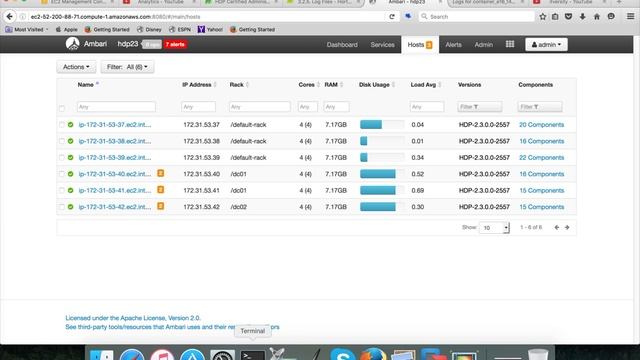The image size is (640, 360).
Task: Click the browser back arrow
Action: pyautogui.click(x=10, y=17)
